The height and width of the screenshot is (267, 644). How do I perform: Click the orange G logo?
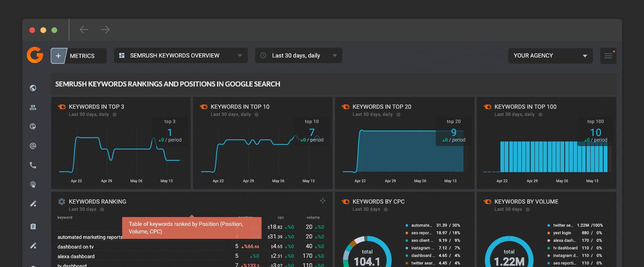click(35, 55)
